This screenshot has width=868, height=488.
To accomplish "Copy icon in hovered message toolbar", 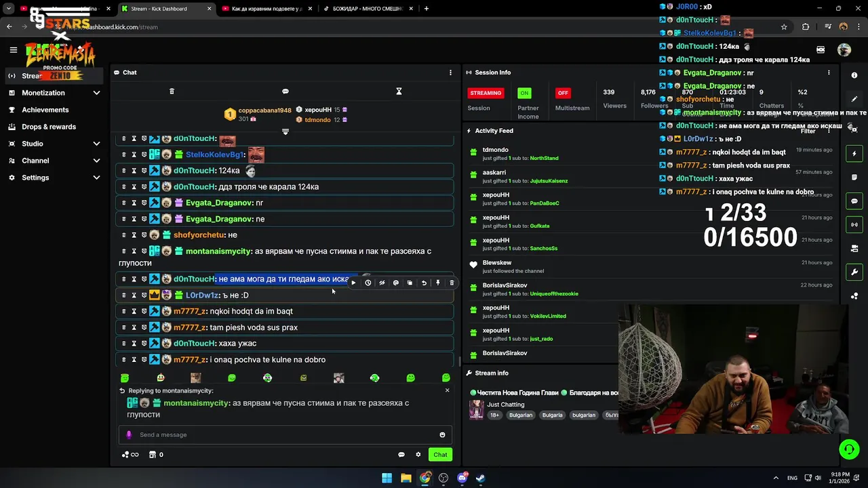I will click(x=410, y=283).
